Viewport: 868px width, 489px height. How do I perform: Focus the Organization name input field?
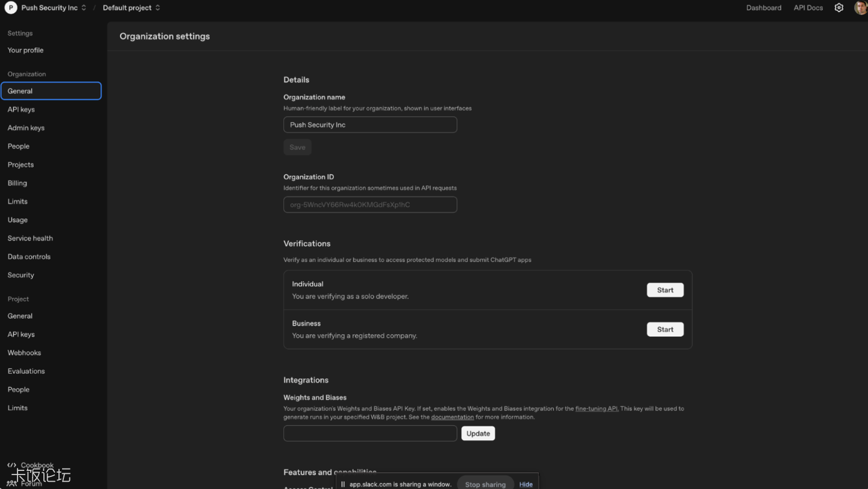coord(370,125)
